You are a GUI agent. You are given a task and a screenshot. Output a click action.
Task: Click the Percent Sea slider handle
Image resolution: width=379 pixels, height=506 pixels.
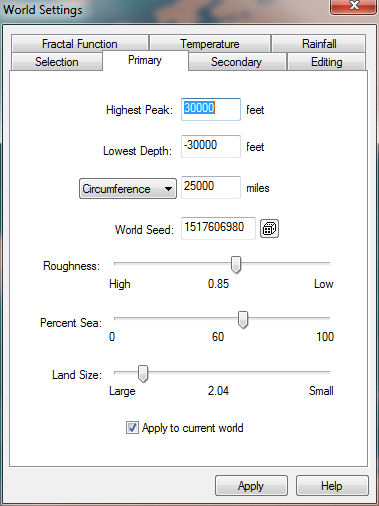point(243,320)
